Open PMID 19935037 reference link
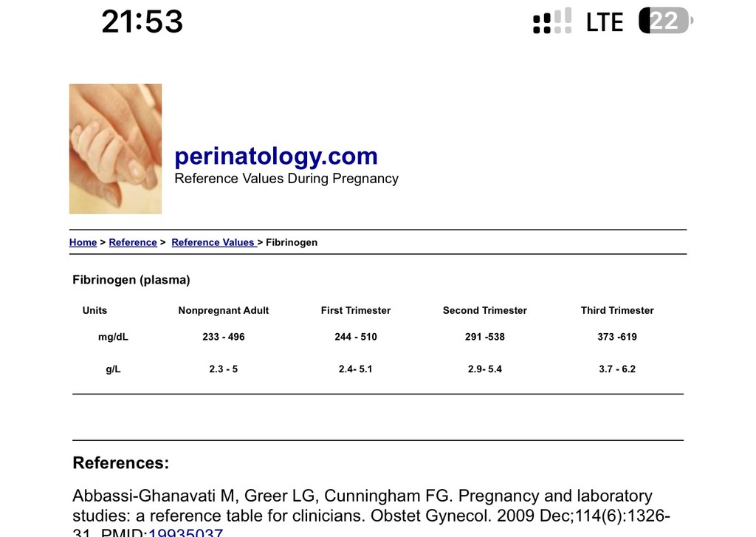The image size is (756, 537). point(185,532)
